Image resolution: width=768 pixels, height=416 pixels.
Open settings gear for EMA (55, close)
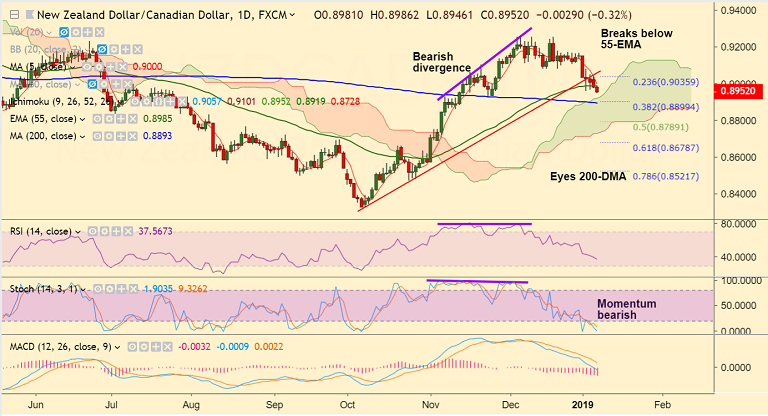109,119
